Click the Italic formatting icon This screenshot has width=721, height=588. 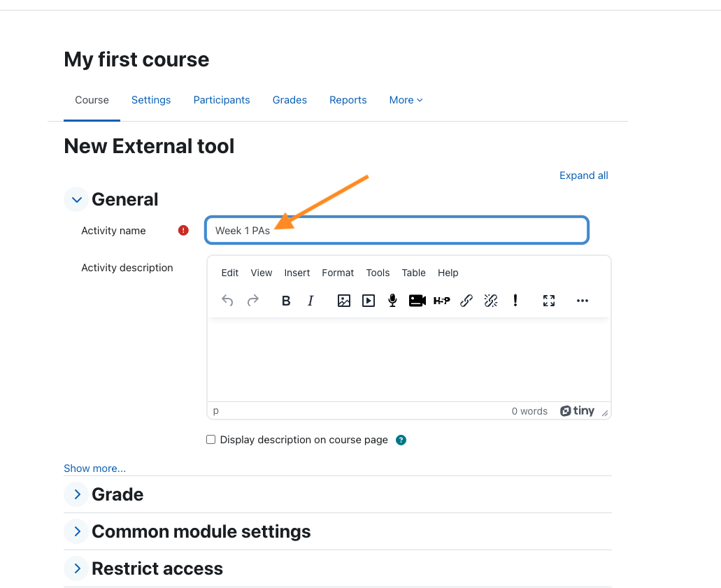310,301
